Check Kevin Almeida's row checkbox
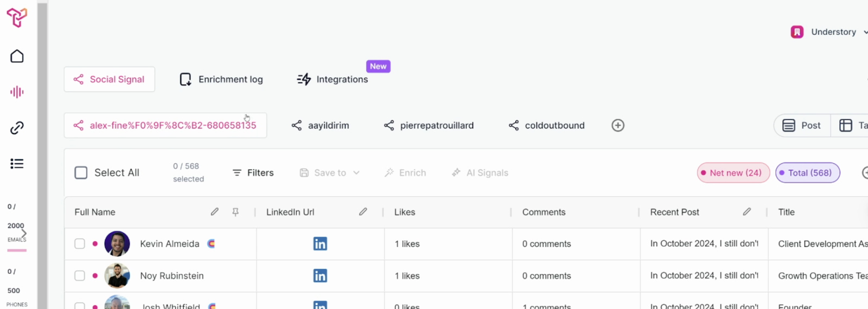The height and width of the screenshot is (309, 868). tap(80, 244)
